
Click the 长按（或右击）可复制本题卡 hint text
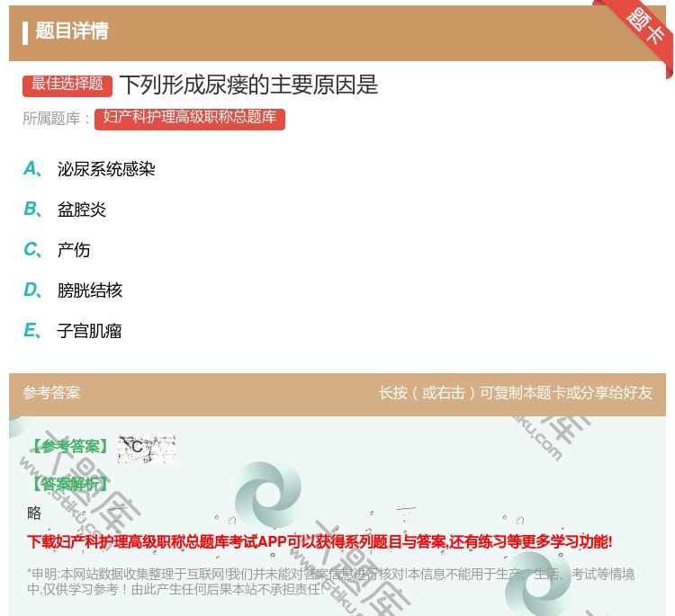(x=516, y=393)
